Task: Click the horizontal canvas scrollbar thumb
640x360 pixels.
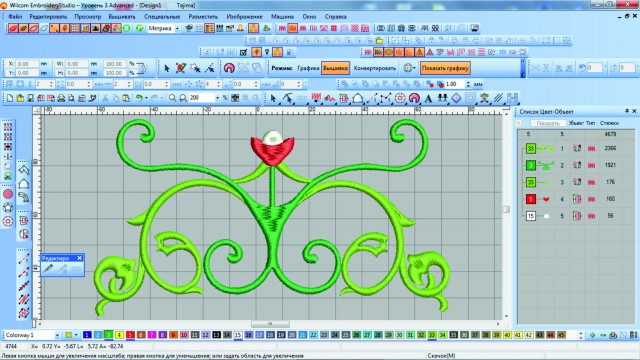Action: click(x=270, y=324)
